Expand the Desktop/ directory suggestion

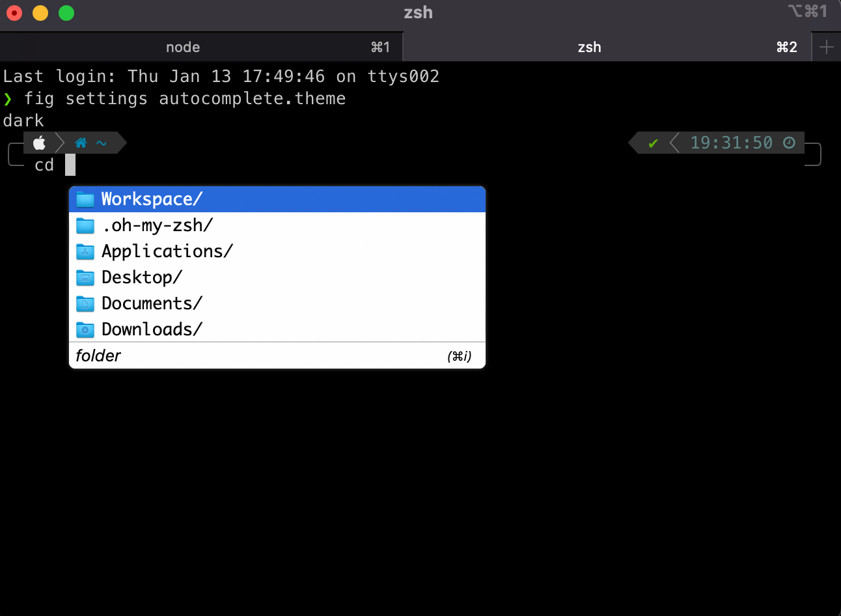tap(141, 277)
